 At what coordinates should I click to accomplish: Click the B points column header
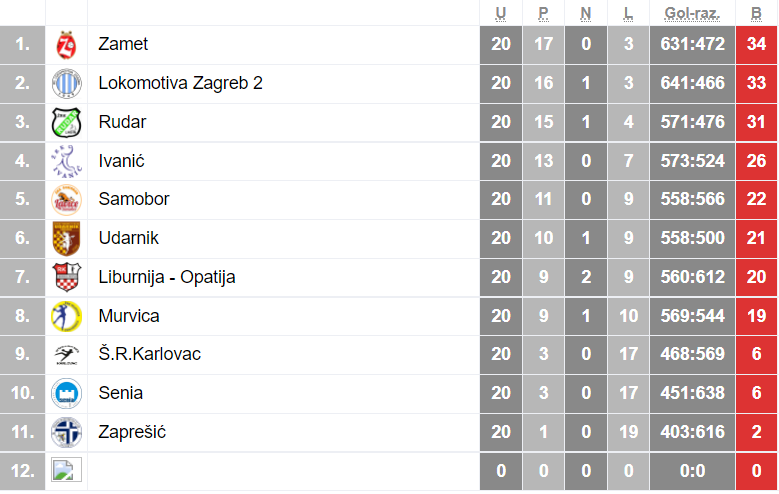pyautogui.click(x=756, y=13)
